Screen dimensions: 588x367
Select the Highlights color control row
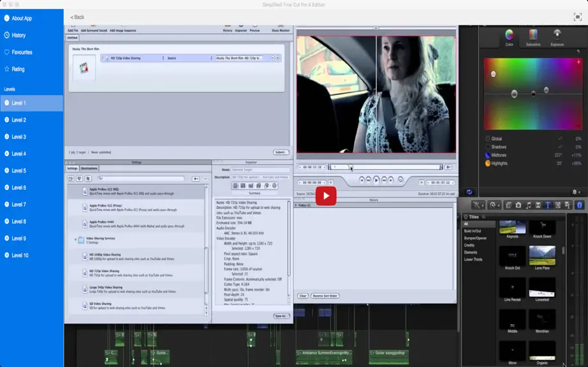pos(533,163)
